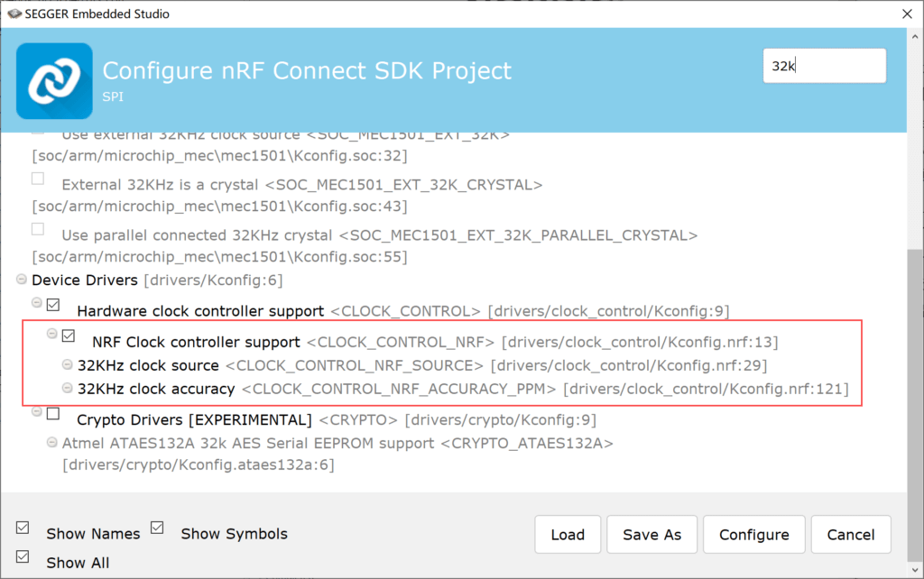Click the Load button
The width and height of the screenshot is (924, 579).
pos(568,535)
